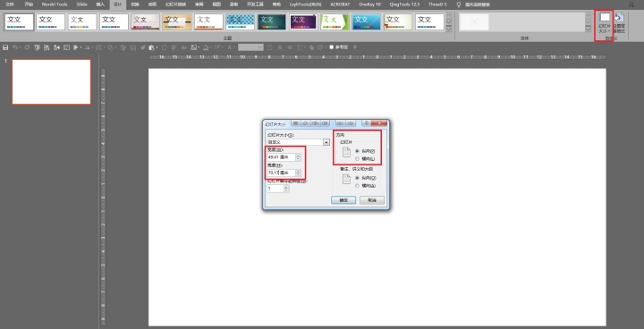This screenshot has width=644, height=329.
Task: Switch to the Insert tab
Action: tap(100, 4)
